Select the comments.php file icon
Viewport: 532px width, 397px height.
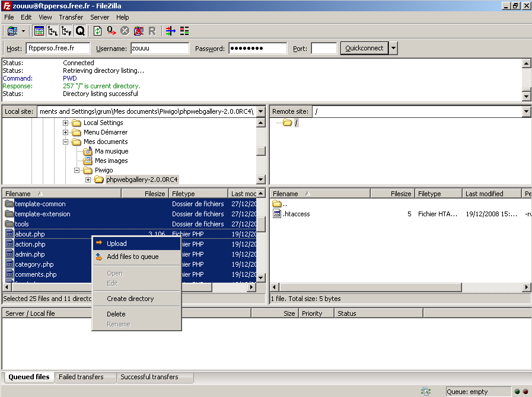(9, 274)
